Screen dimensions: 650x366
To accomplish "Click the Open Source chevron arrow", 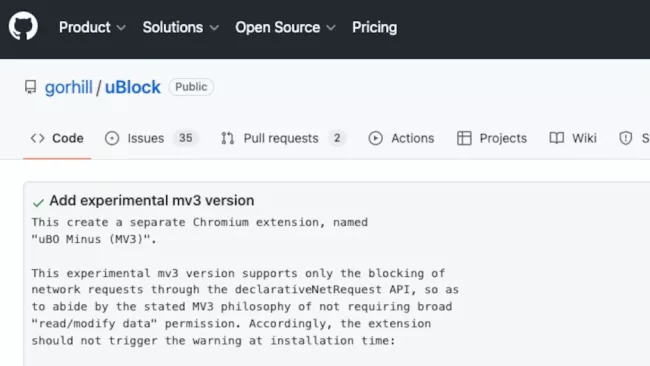I will pyautogui.click(x=331, y=28).
